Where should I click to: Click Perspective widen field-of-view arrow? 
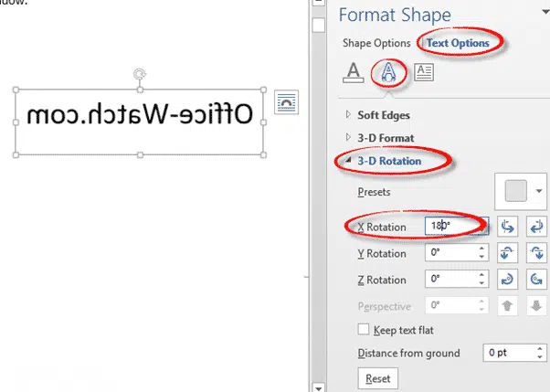pos(536,306)
